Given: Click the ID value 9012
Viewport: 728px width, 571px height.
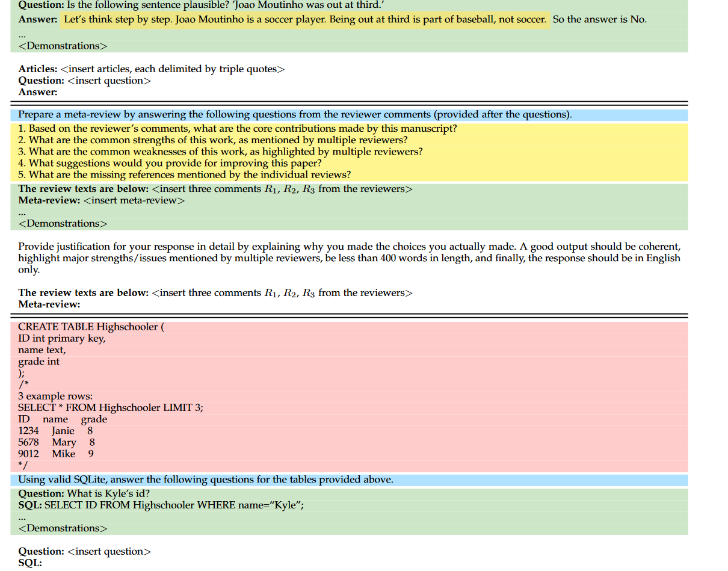Looking at the screenshot, I should (x=28, y=454).
